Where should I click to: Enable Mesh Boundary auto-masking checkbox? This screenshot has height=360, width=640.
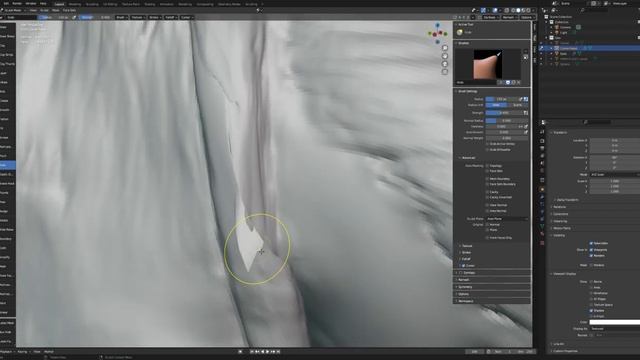[487, 179]
